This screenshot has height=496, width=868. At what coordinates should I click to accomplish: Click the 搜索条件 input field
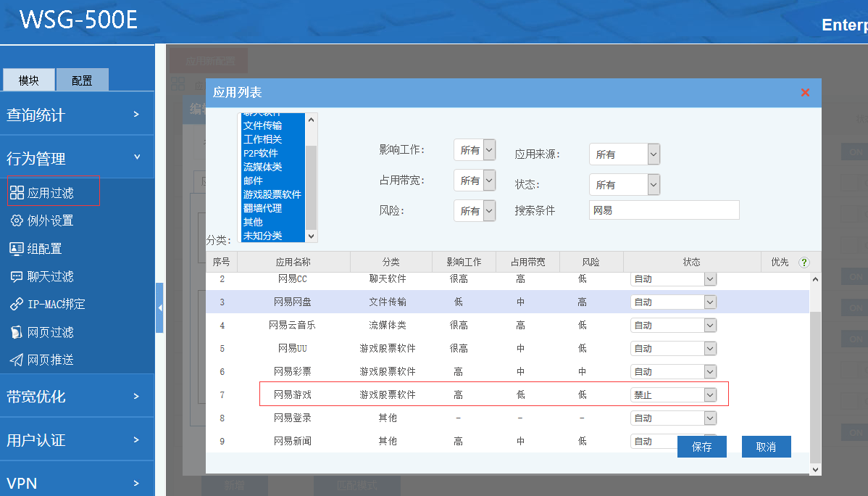pos(664,210)
